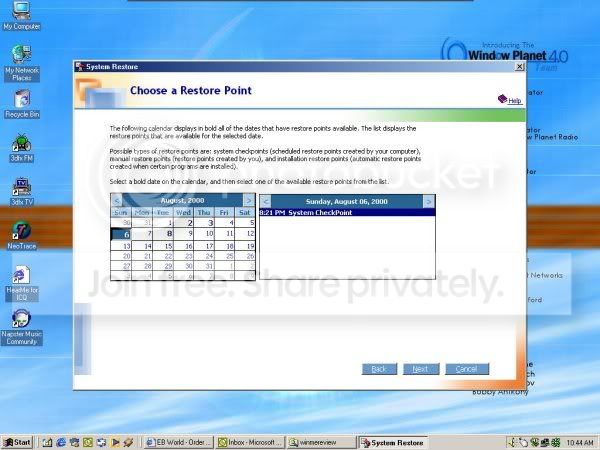
Task: Click the Next button
Action: click(x=421, y=369)
